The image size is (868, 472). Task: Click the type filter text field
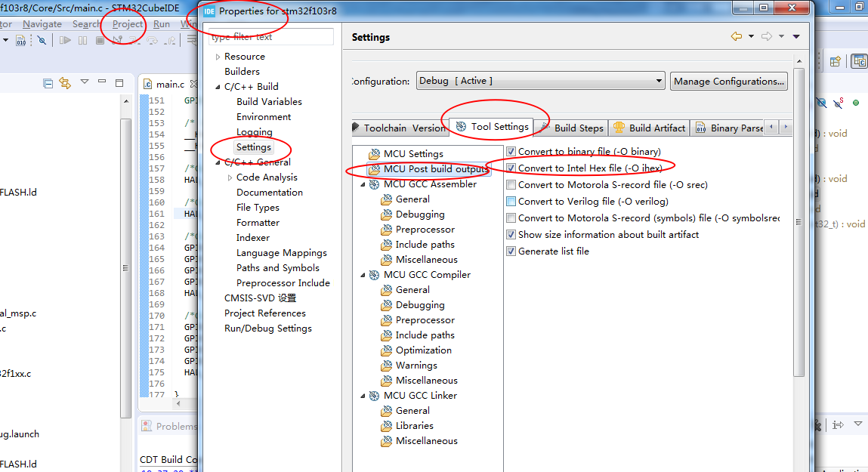271,37
